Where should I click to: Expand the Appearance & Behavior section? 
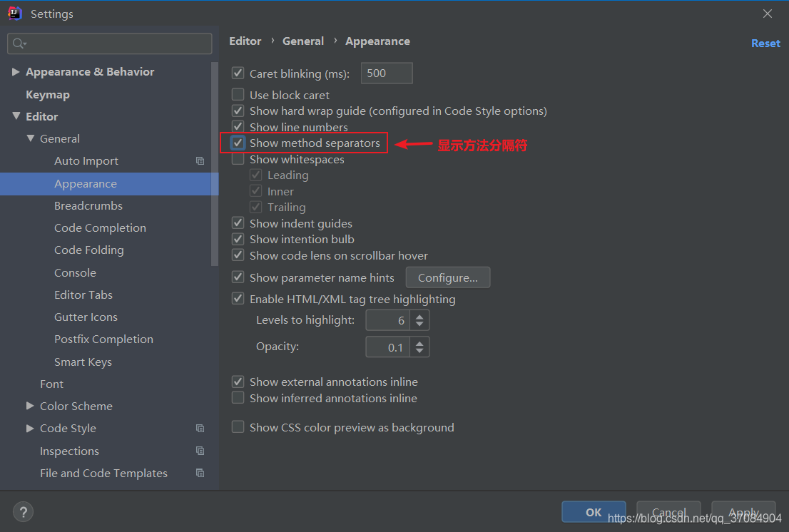point(16,72)
